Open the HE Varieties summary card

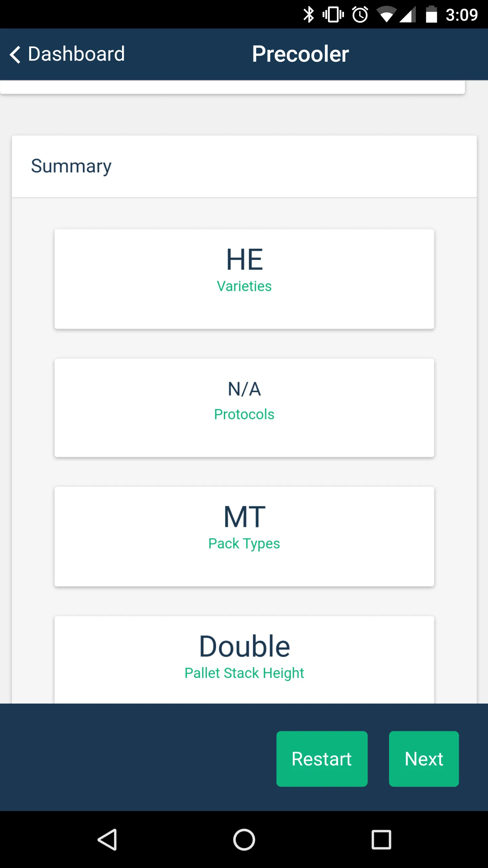(244, 279)
